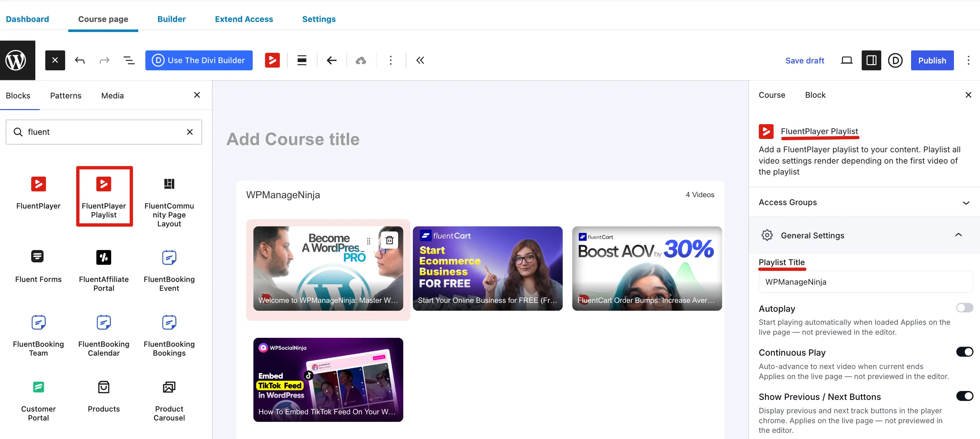Insert the FluentBooking Event block
This screenshot has width=980, height=439.
(169, 271)
